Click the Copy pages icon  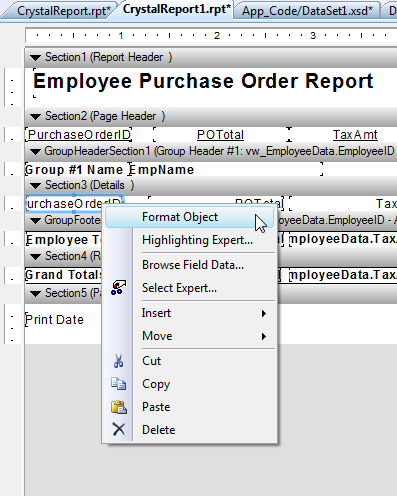pos(118,384)
